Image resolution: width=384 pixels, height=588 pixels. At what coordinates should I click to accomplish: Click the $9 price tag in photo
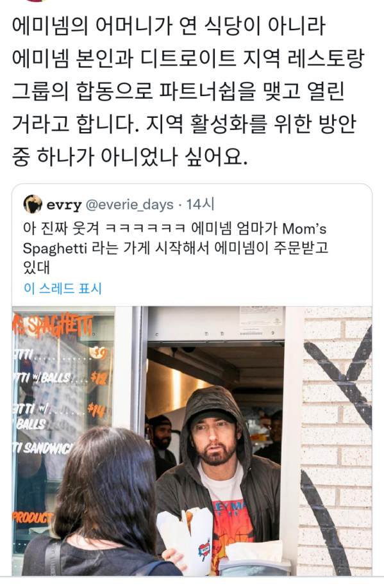click(x=98, y=352)
